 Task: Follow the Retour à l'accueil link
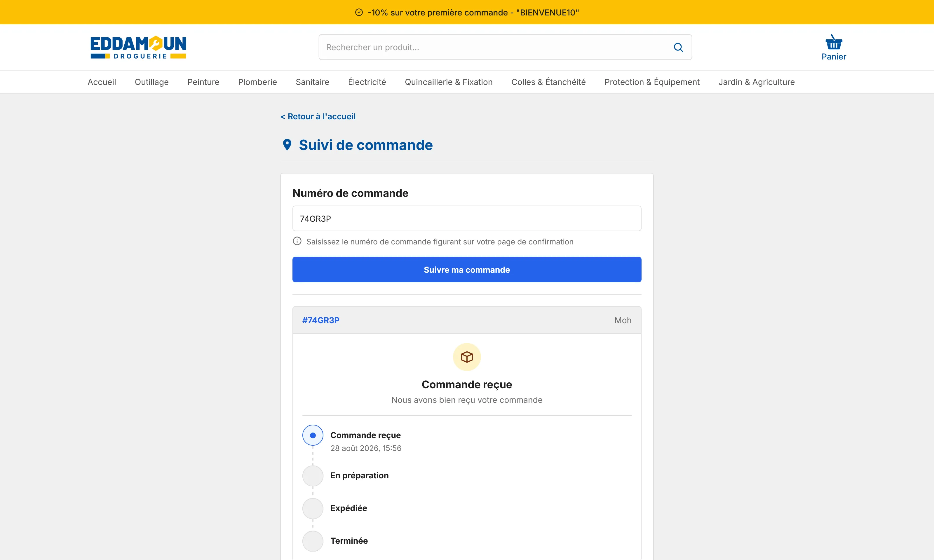318,116
